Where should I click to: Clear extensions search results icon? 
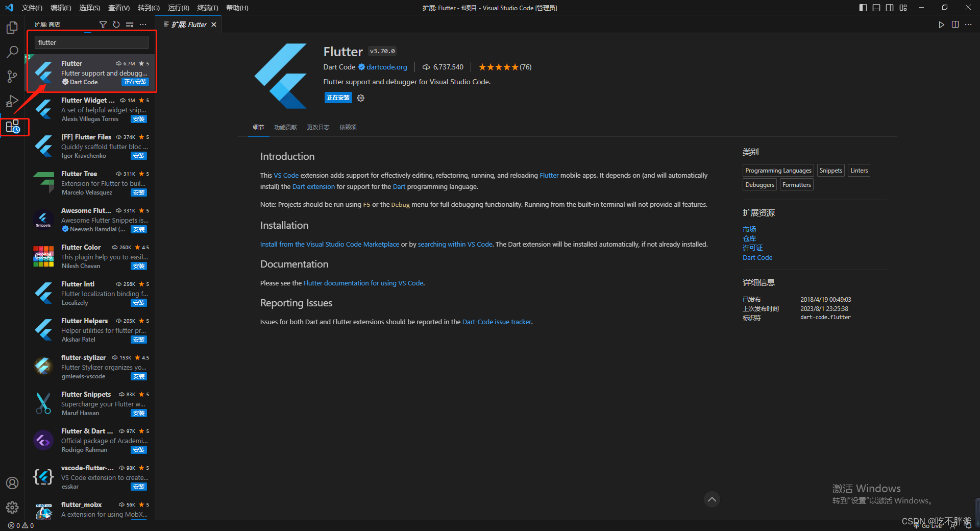(130, 25)
